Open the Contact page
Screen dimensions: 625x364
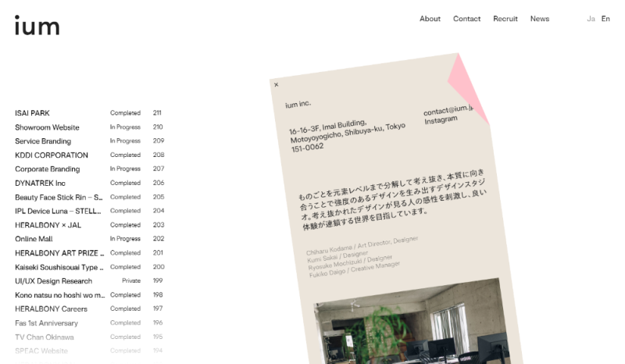466,19
